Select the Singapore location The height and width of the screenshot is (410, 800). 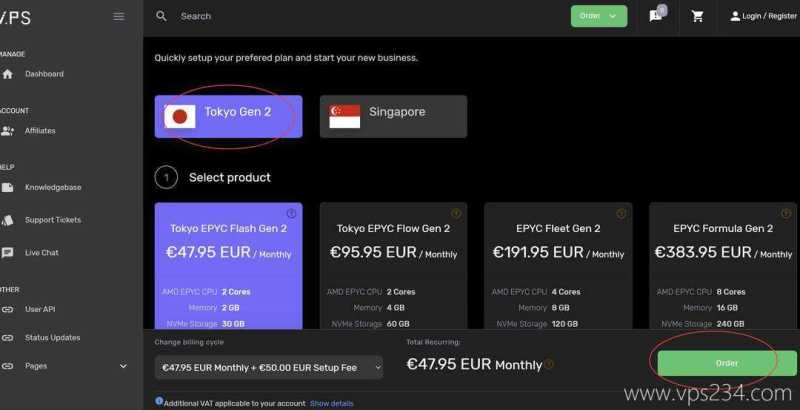[x=393, y=116]
